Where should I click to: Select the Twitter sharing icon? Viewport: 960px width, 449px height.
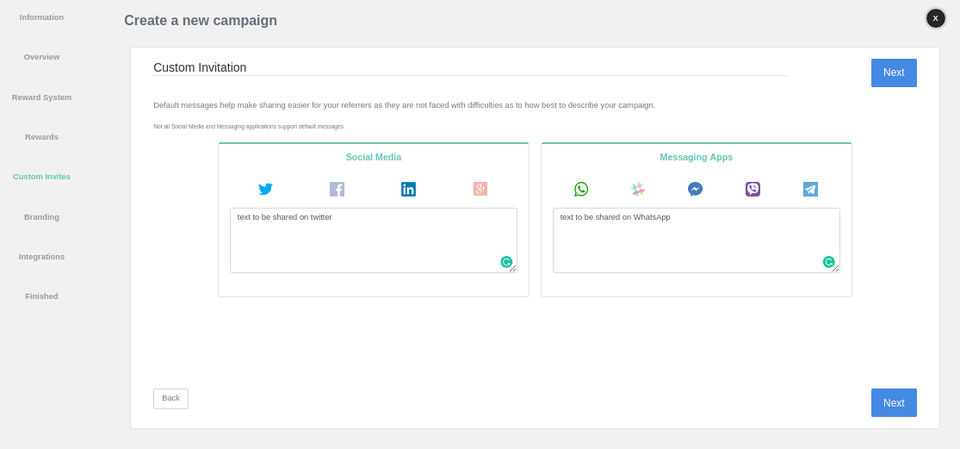[x=266, y=189]
